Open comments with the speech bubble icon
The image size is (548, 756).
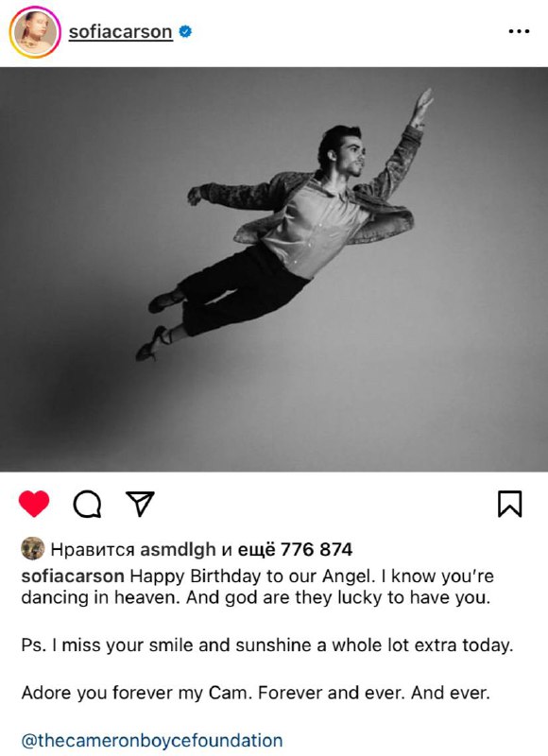87,504
